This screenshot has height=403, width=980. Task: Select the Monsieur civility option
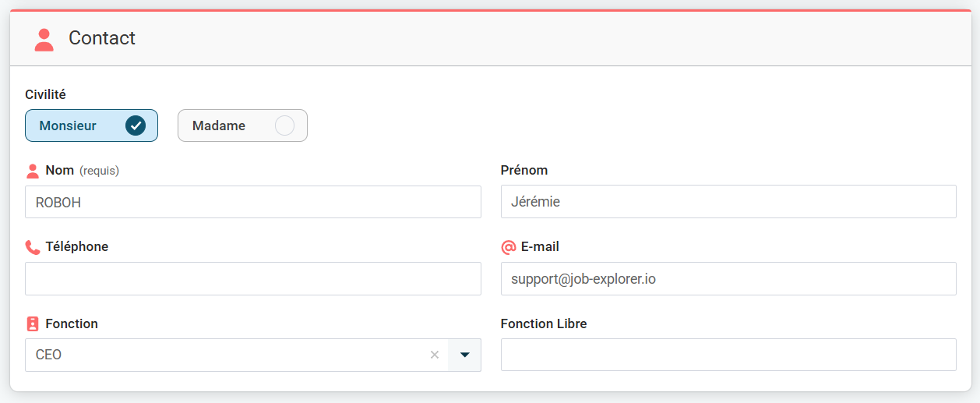[78, 125]
